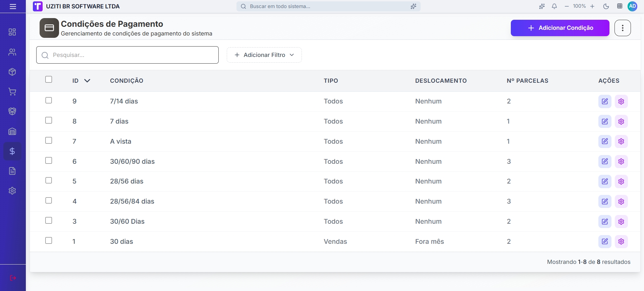644x291 pixels.
Task: Check the box for row ID 9
Action: tap(49, 100)
